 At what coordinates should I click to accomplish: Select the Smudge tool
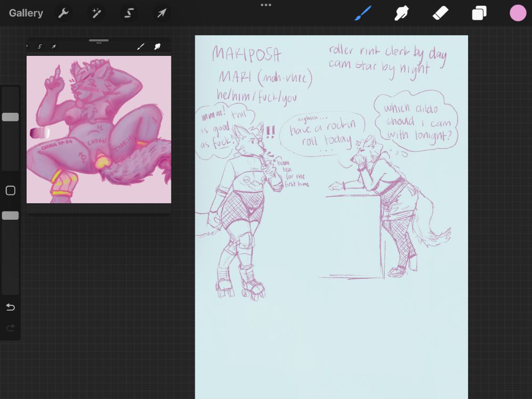402,13
